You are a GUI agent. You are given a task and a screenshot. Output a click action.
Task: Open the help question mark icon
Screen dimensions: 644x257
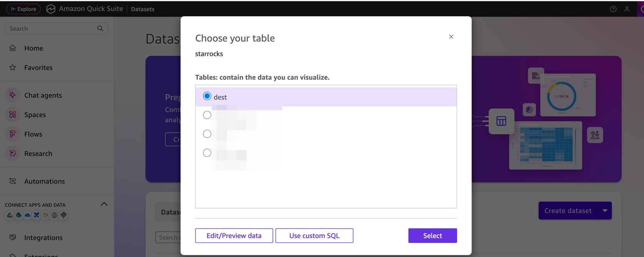tap(613, 9)
